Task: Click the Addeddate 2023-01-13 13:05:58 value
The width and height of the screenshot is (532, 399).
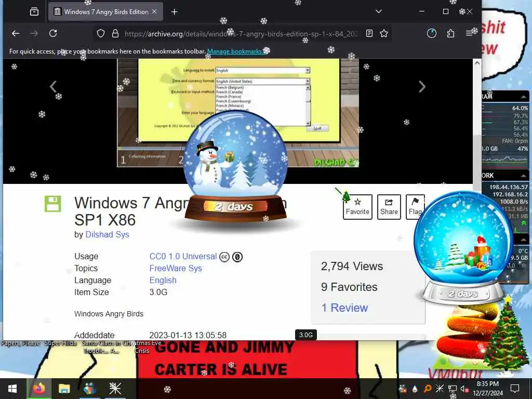Action: click(x=188, y=335)
